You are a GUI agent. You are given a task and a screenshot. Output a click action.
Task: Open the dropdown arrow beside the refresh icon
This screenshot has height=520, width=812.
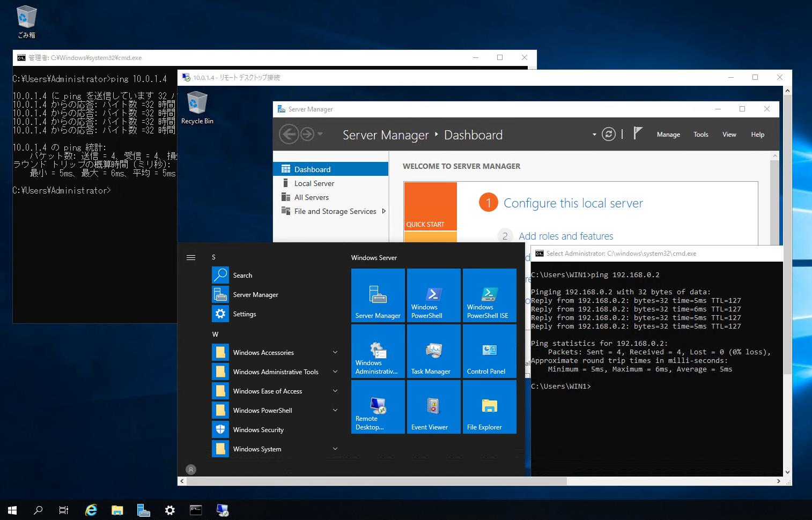(594, 135)
